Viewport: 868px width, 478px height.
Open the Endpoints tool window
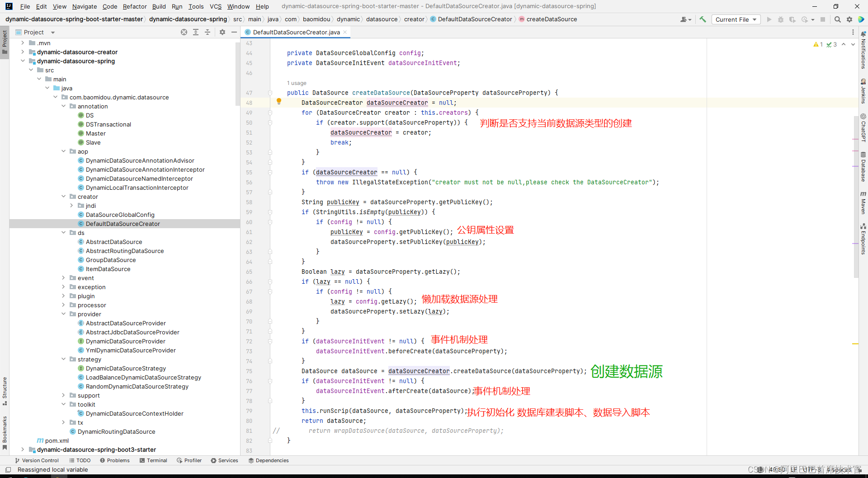pyautogui.click(x=863, y=239)
